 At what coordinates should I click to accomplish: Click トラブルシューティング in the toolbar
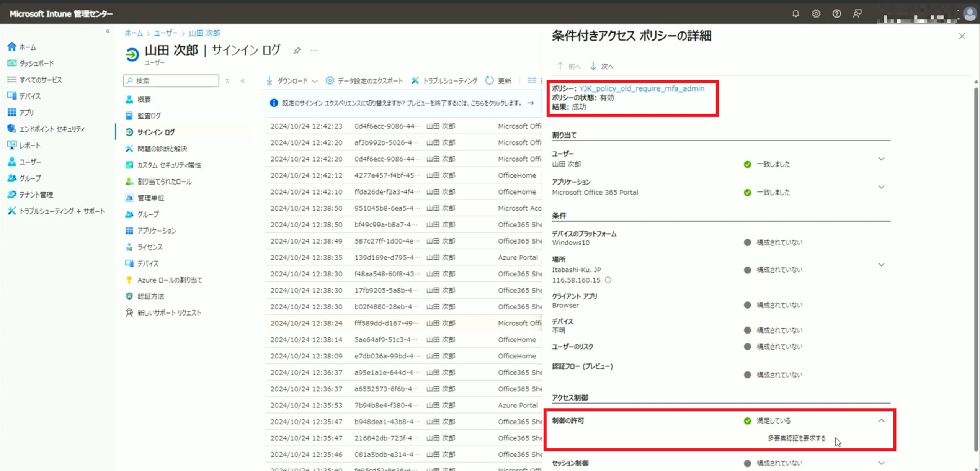444,81
